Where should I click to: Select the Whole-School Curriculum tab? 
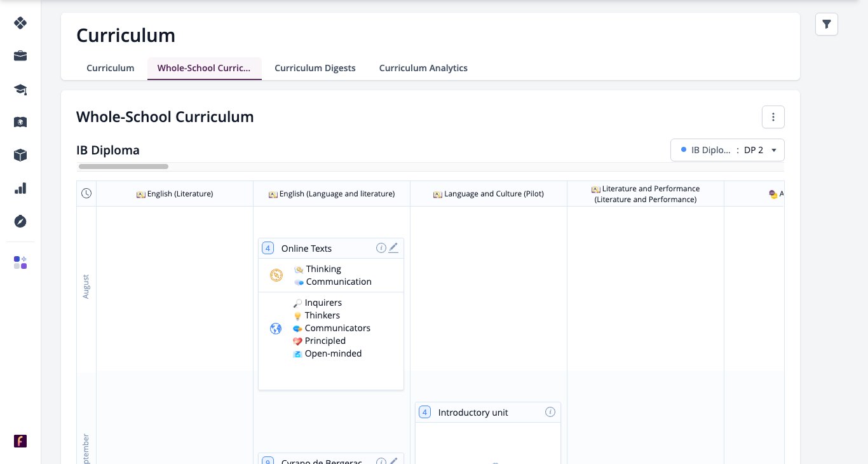[x=205, y=68]
